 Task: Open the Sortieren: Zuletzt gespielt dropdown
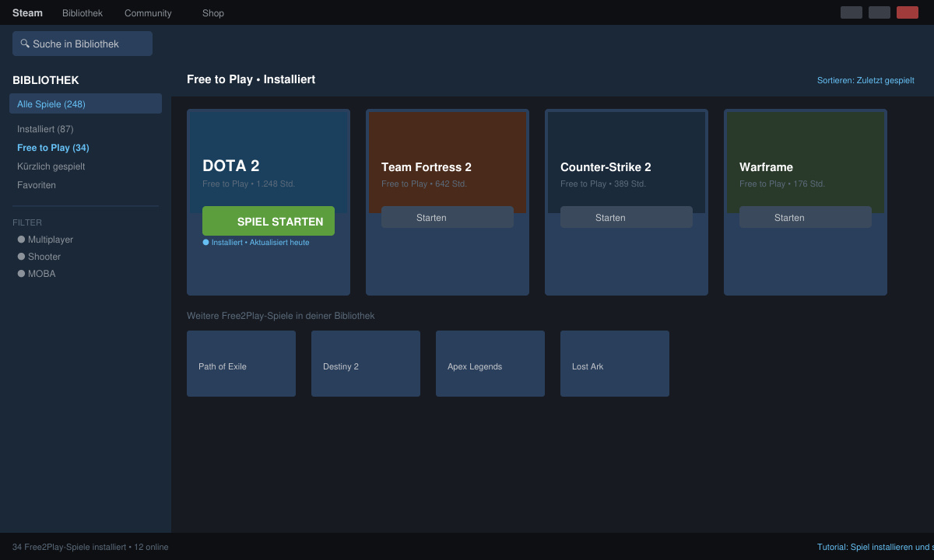tap(866, 80)
